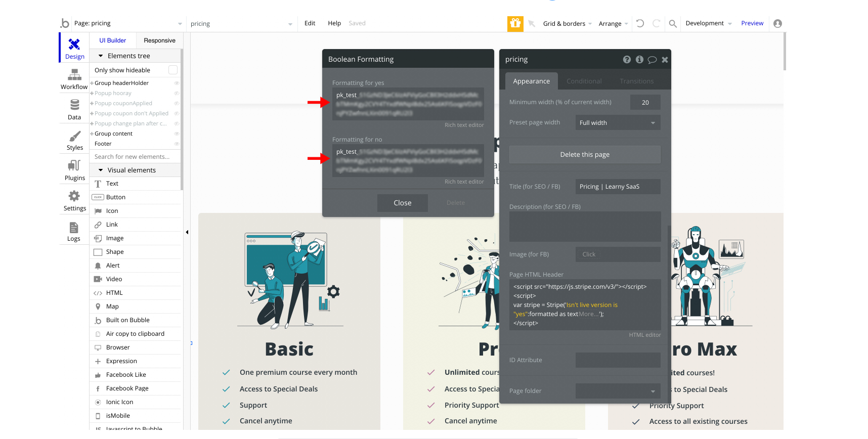The width and height of the screenshot is (868, 439).
Task: Open the Arrange dropdown
Action: pos(613,24)
